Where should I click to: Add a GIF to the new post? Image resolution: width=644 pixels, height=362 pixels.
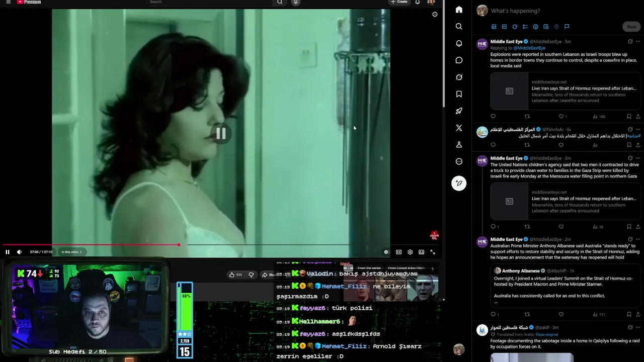(x=504, y=27)
